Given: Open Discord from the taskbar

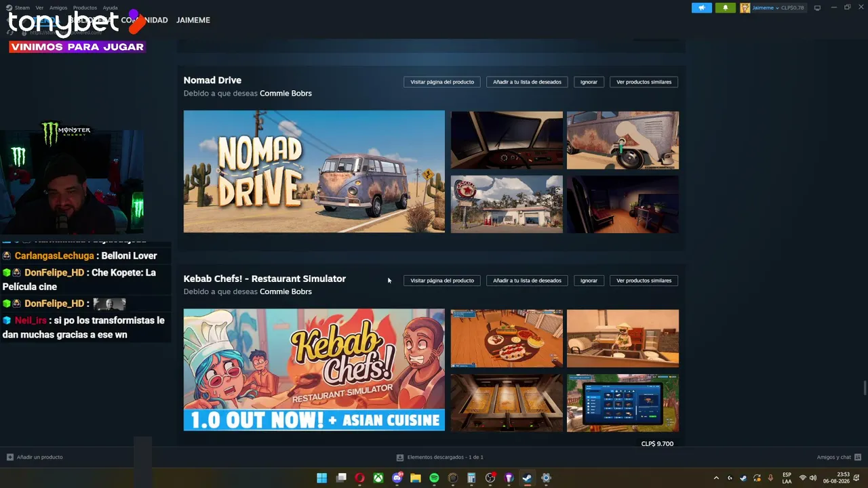Looking at the screenshot, I should pos(397,478).
